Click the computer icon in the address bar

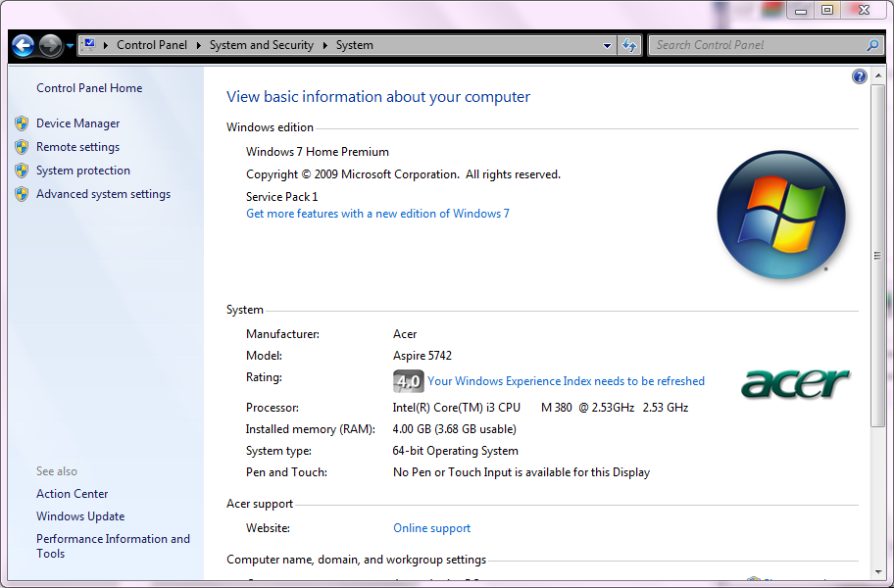(88, 45)
